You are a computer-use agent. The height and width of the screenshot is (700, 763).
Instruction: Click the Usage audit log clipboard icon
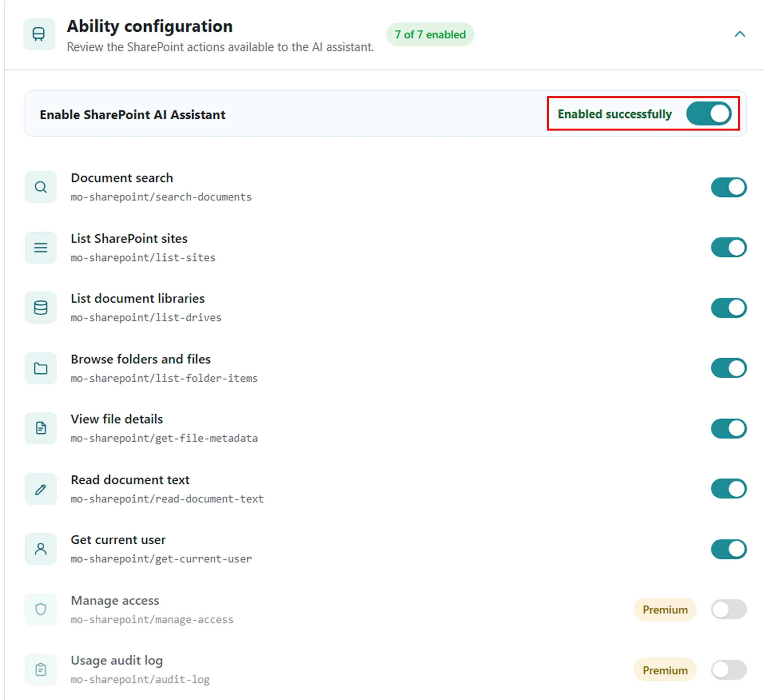click(41, 670)
